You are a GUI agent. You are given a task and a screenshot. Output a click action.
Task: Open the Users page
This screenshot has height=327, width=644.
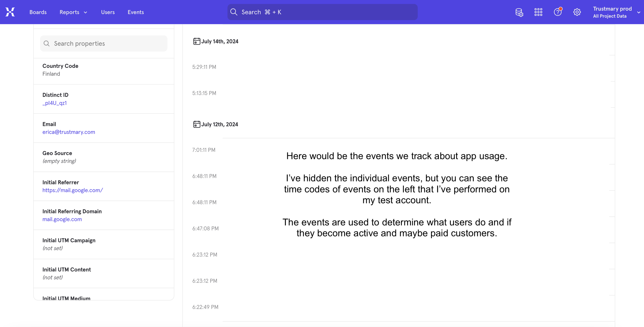tap(108, 12)
